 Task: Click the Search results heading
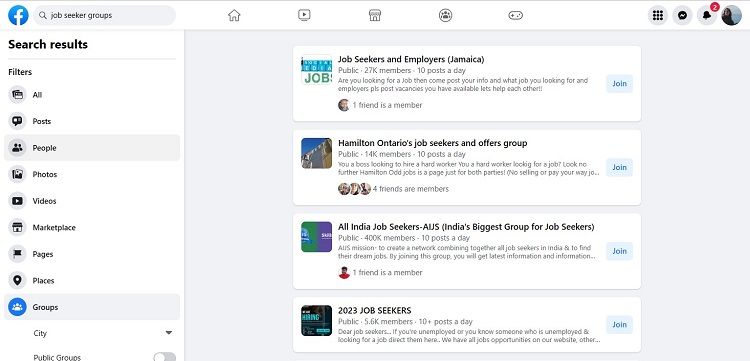(x=48, y=44)
